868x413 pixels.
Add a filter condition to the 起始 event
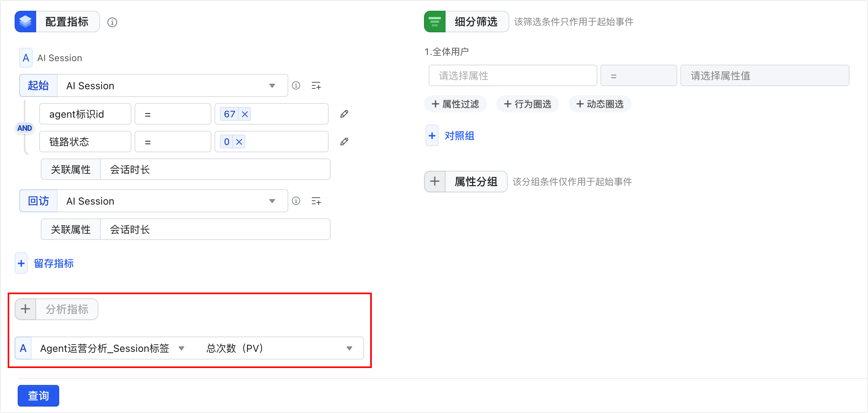(316, 86)
